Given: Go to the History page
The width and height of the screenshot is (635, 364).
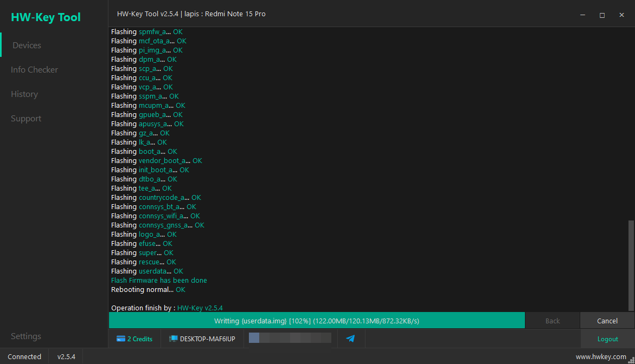Looking at the screenshot, I should (24, 94).
